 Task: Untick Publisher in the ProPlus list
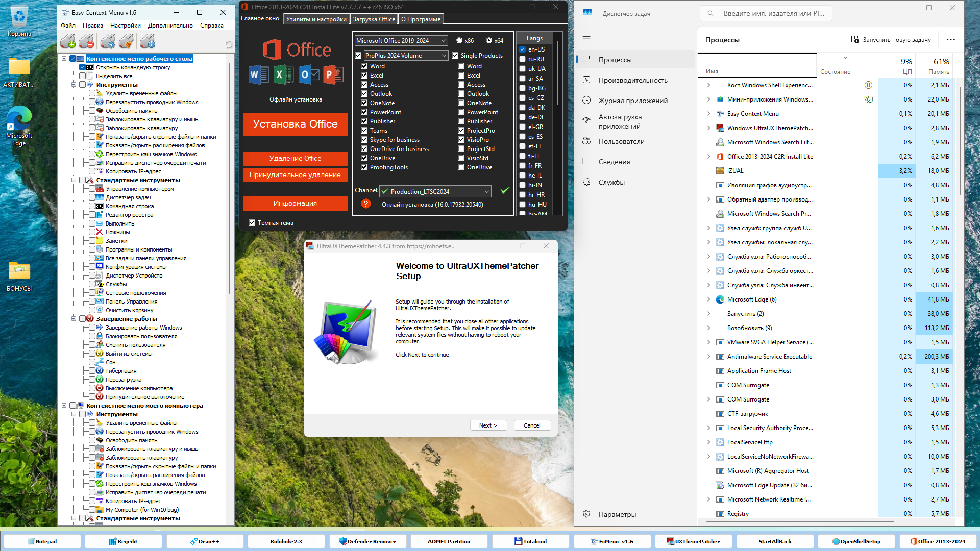click(364, 121)
